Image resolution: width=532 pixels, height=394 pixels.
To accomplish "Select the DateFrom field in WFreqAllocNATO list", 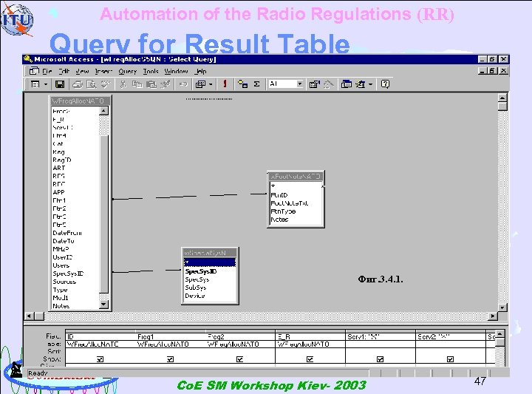I will click(67, 233).
